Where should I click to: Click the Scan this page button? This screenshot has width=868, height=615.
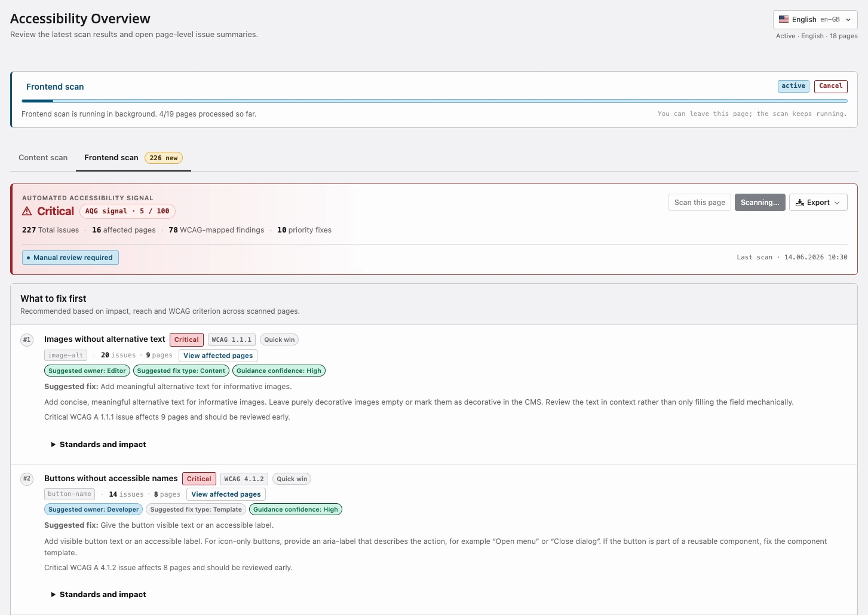[x=700, y=203]
